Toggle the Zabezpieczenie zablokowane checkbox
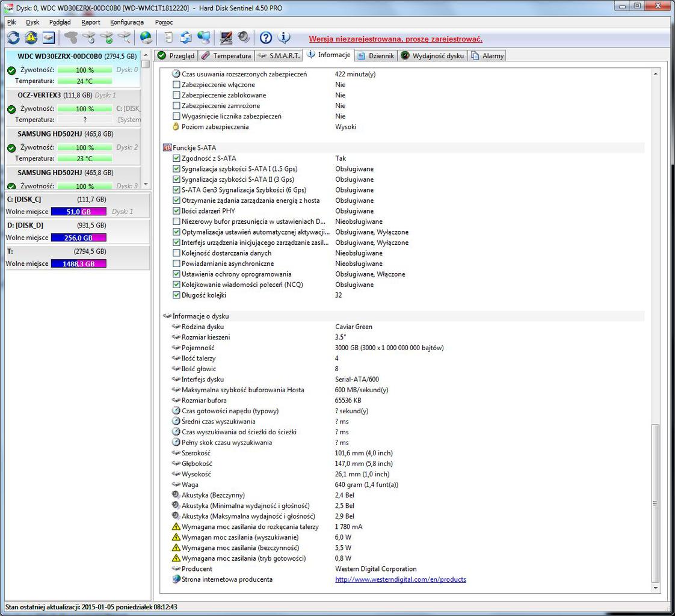The width and height of the screenshot is (675, 616). [176, 95]
